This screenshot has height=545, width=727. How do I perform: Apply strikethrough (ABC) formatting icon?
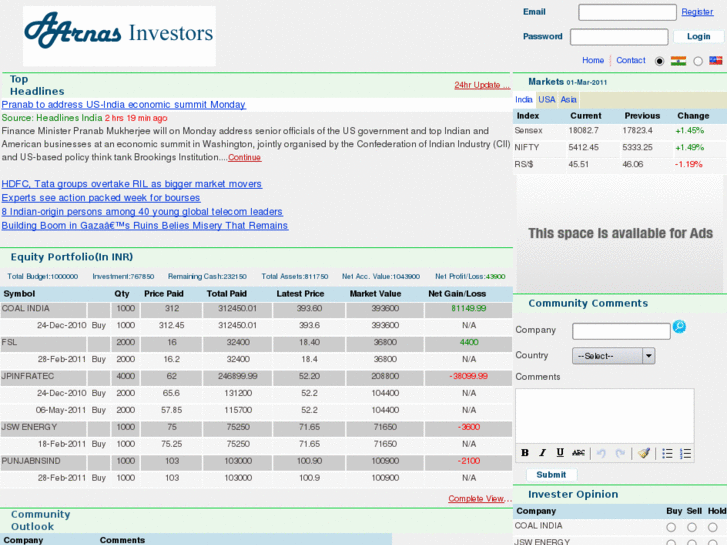click(578, 453)
